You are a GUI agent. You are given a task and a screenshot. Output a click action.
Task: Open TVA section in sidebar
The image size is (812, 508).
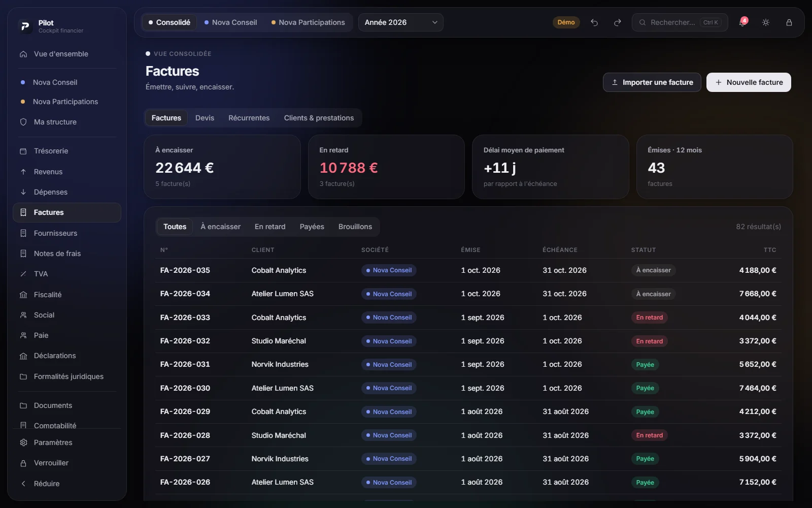pos(67,274)
